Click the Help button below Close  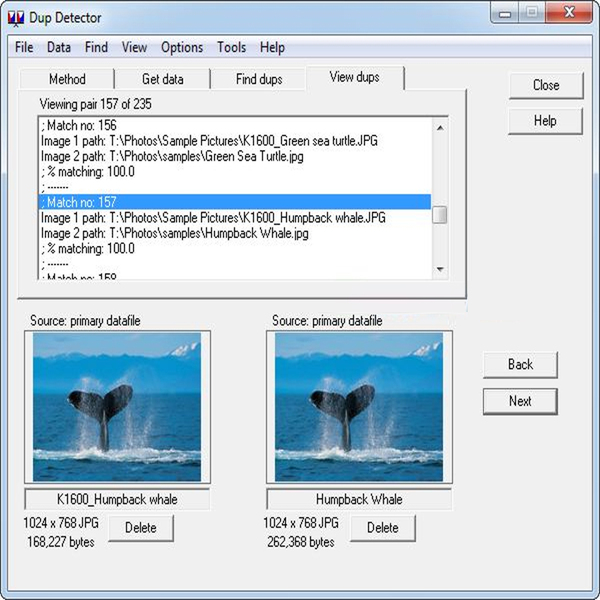(x=545, y=121)
